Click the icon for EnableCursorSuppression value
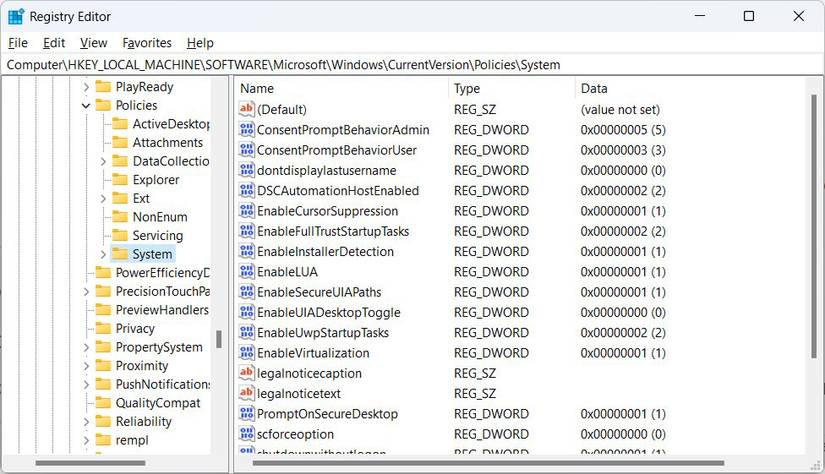 point(246,210)
